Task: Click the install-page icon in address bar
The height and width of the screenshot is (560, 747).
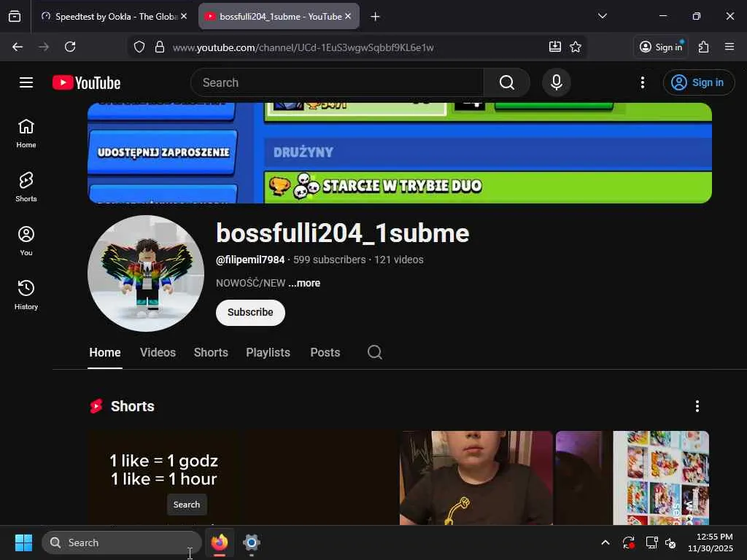Action: pos(555,47)
